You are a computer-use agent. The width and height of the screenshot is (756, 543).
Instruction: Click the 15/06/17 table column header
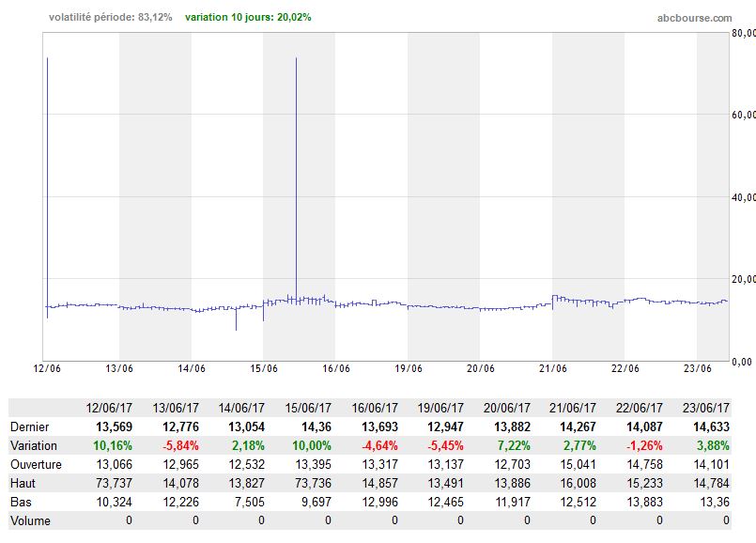pyautogui.click(x=308, y=408)
